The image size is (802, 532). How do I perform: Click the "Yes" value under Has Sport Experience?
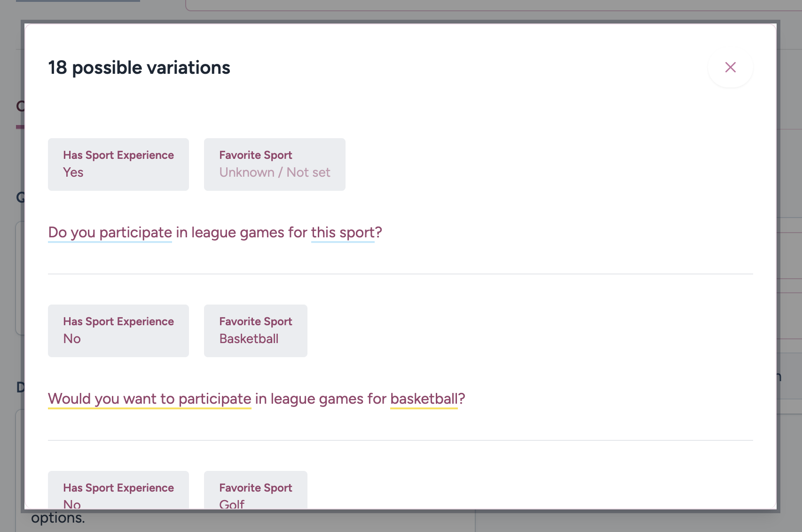tap(73, 172)
